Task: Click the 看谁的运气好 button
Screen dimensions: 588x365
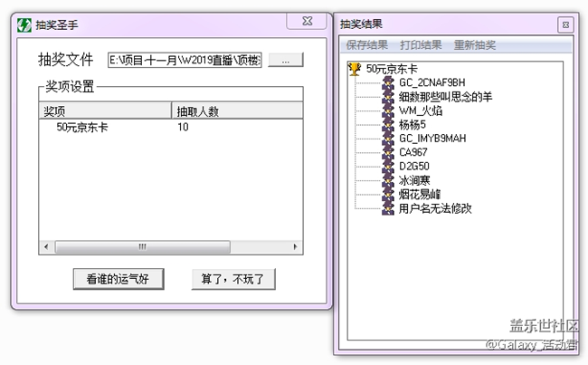Action: [119, 279]
